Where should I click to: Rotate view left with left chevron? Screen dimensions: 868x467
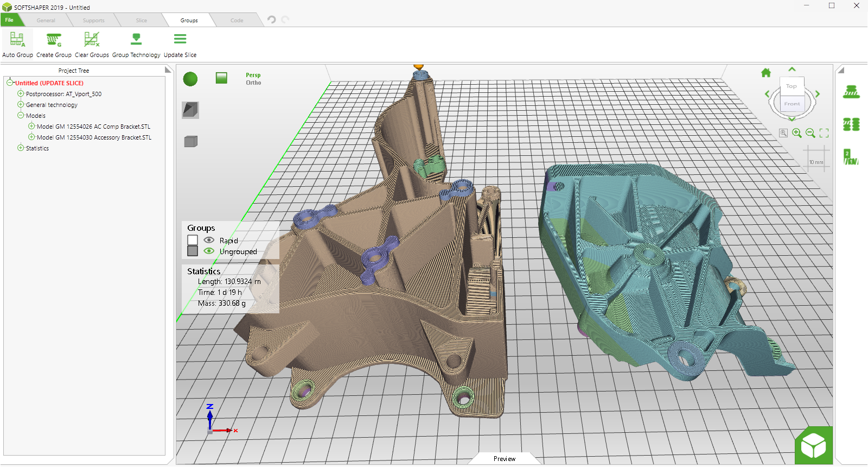[x=767, y=94]
